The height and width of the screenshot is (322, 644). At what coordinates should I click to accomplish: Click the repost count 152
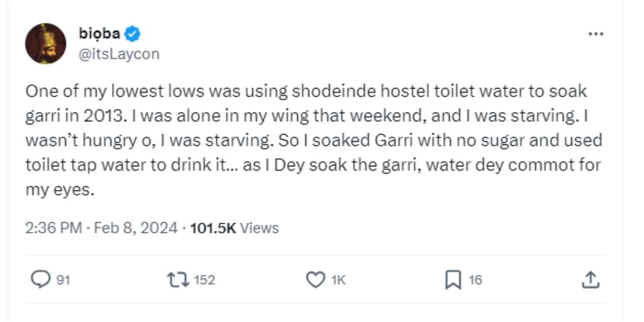click(204, 280)
